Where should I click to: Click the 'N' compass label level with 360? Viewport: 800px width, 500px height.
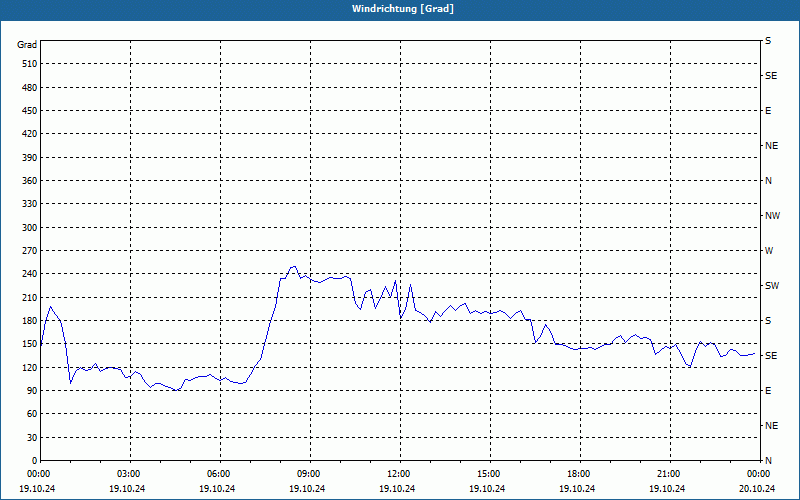pos(768,181)
